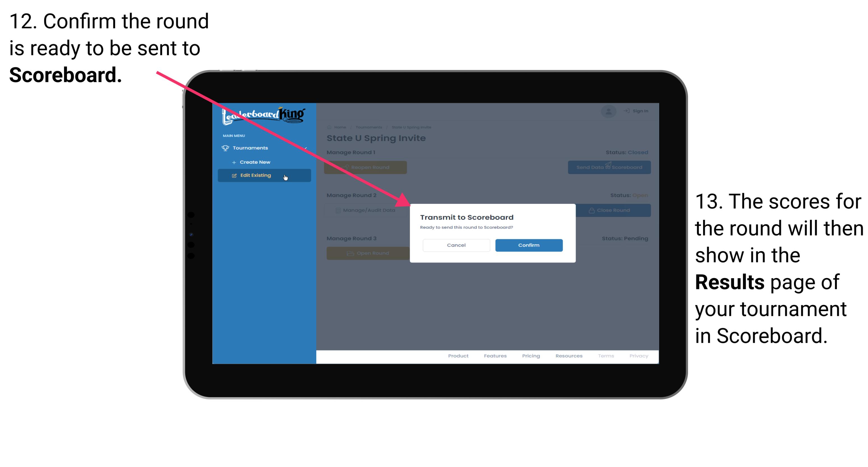868x467 pixels.
Task: Expand the Tournaments navigation menu
Action: 251,148
